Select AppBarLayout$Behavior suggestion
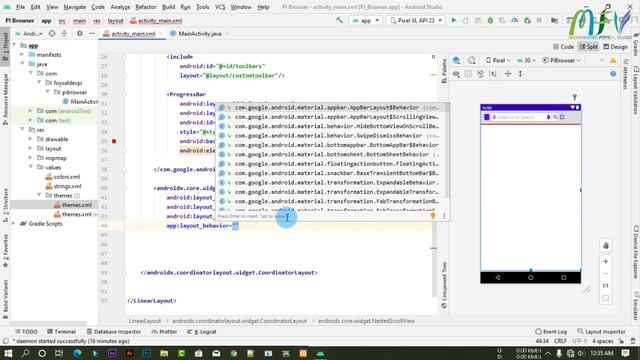640x360 pixels. (x=332, y=107)
